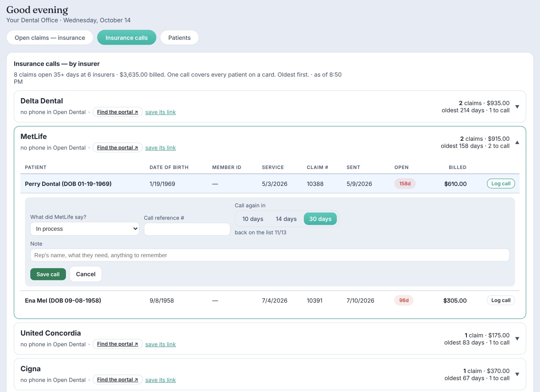Select the 96d open-days badge
Viewport: 540px width, 392px height.
click(404, 300)
